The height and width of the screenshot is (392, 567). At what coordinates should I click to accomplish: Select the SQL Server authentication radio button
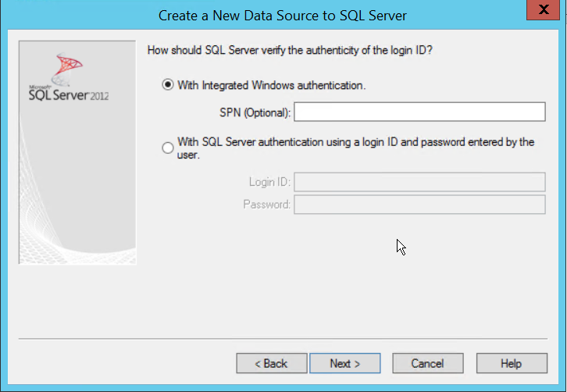click(x=168, y=148)
